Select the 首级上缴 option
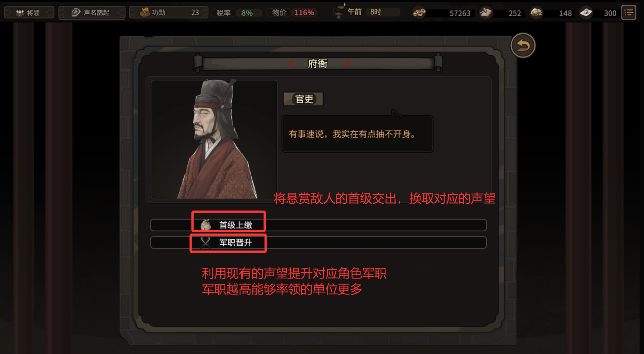Screen dimensions: 644x354 (318, 225)
